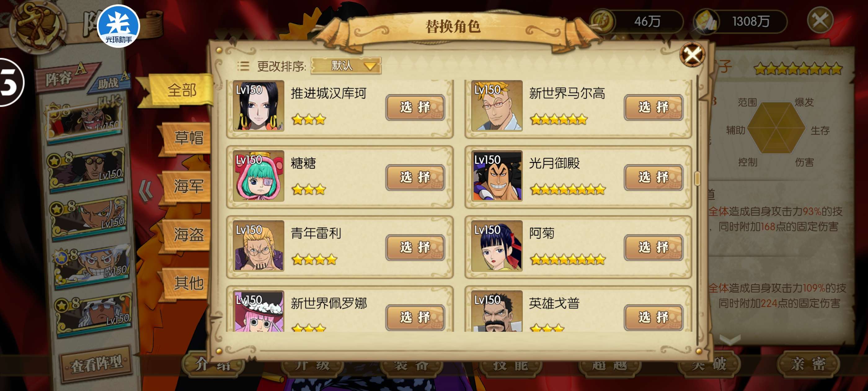Open the 默认 sort order dropdown

pos(346,65)
